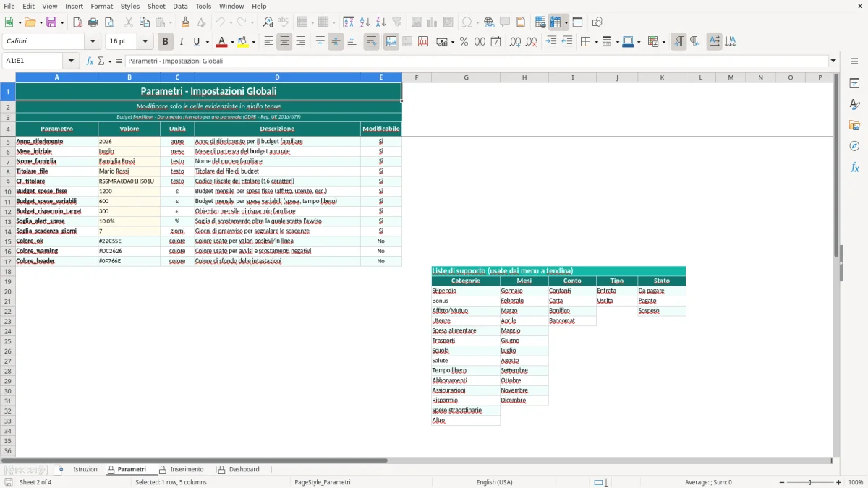
Task: Expand the Borders dropdown arrow
Action: [595, 42]
